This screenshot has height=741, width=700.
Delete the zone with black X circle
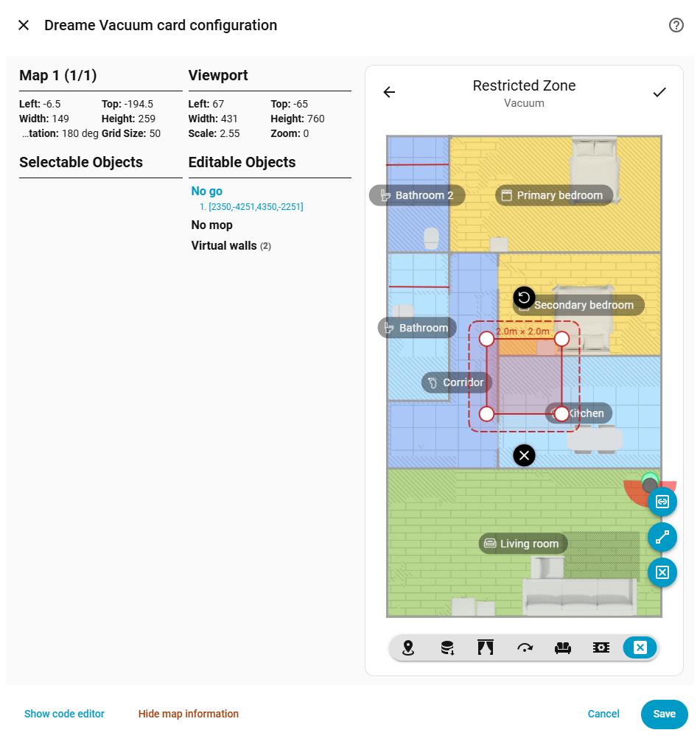pyautogui.click(x=524, y=455)
